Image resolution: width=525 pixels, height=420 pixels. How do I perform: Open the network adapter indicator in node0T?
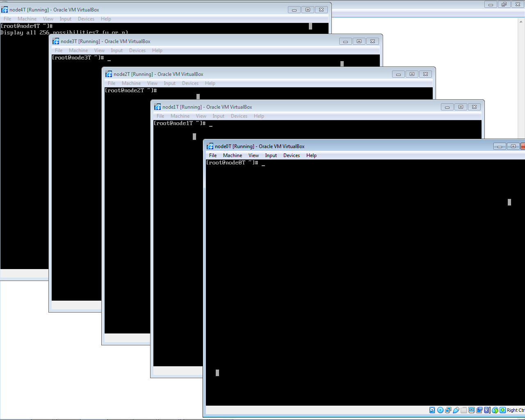pyautogui.click(x=448, y=410)
